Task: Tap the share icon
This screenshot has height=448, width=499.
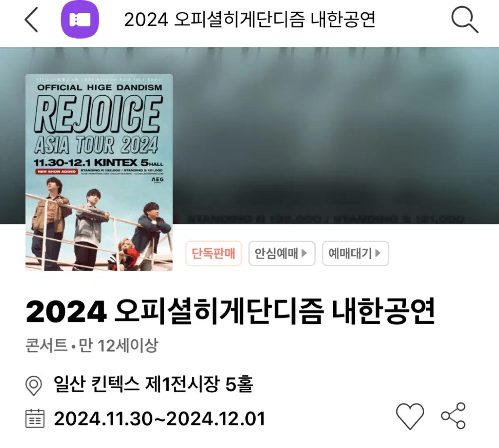Action: coord(454,416)
